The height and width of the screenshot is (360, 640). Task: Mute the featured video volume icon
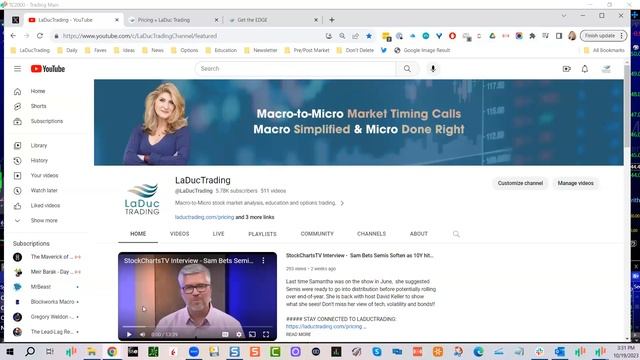click(142, 334)
